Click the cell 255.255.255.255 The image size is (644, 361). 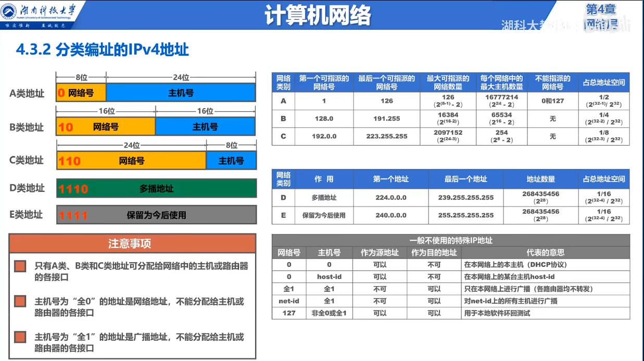tap(466, 215)
